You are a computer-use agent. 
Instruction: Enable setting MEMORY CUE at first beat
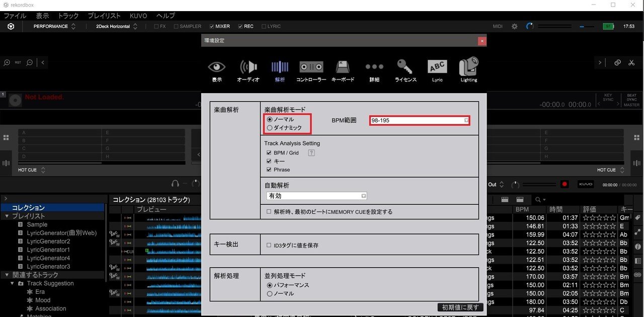click(x=269, y=212)
